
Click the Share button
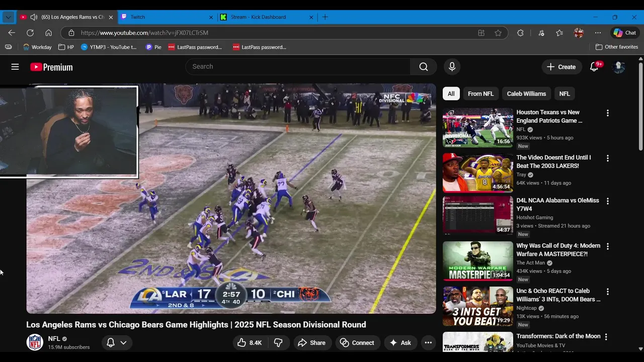pos(312,343)
